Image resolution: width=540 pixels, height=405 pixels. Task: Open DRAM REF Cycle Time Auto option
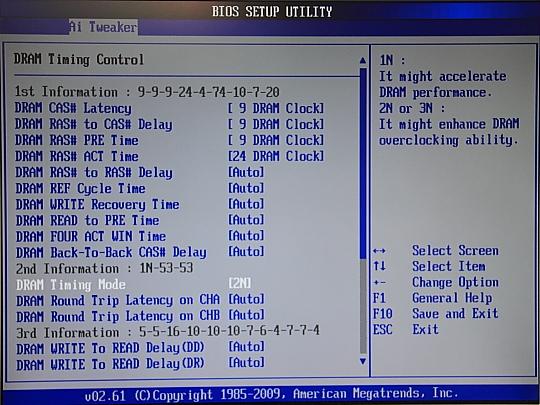click(246, 188)
